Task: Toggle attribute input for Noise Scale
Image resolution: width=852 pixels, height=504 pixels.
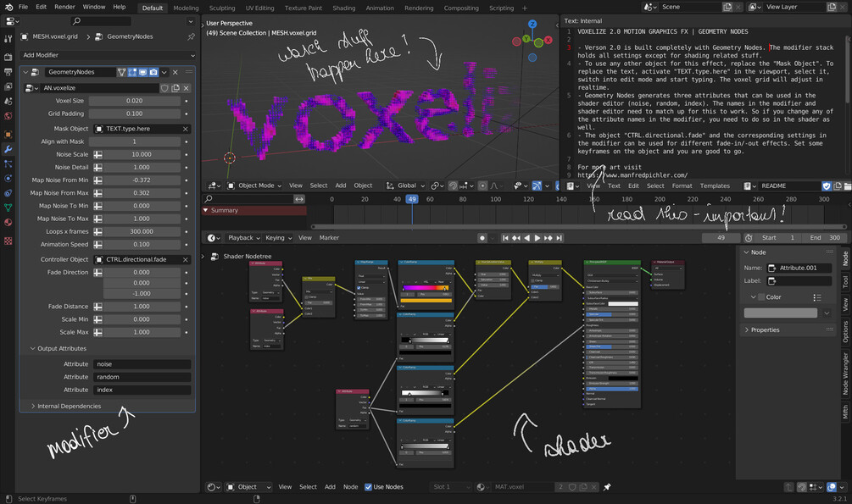Action: coord(97,155)
